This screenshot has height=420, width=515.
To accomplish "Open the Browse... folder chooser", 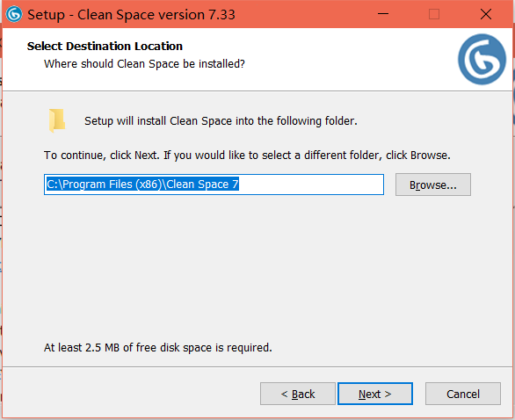I will 433,185.
